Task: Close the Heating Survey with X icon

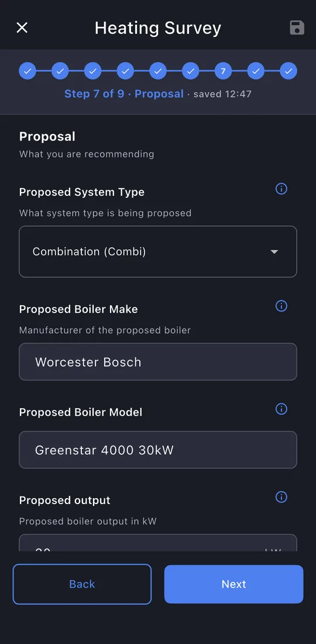Action: [x=22, y=28]
